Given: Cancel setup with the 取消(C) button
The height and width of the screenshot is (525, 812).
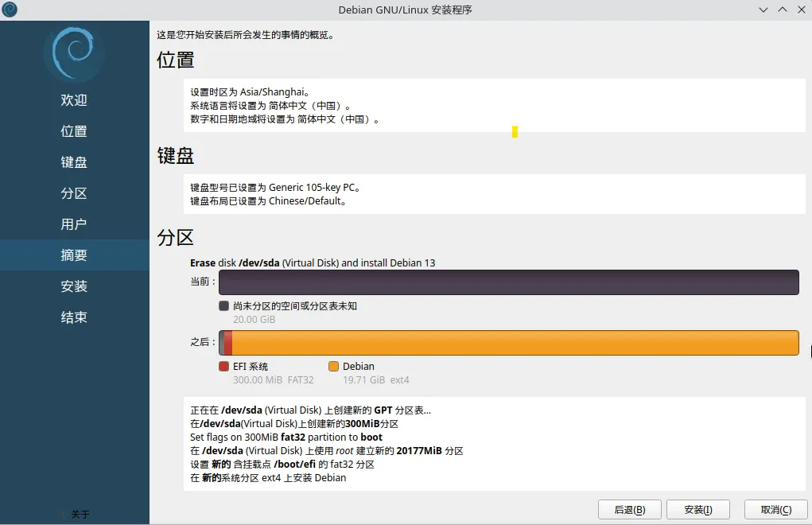Looking at the screenshot, I should tap(775, 510).
